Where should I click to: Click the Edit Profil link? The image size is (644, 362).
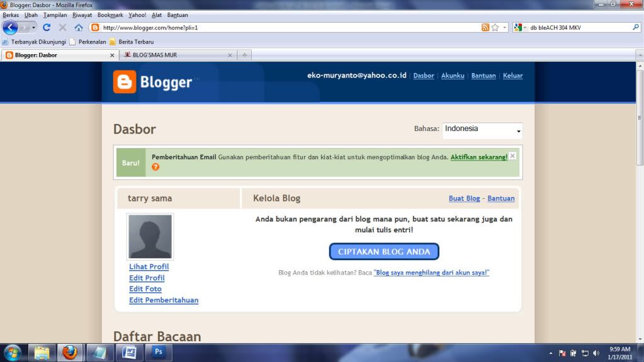click(147, 278)
